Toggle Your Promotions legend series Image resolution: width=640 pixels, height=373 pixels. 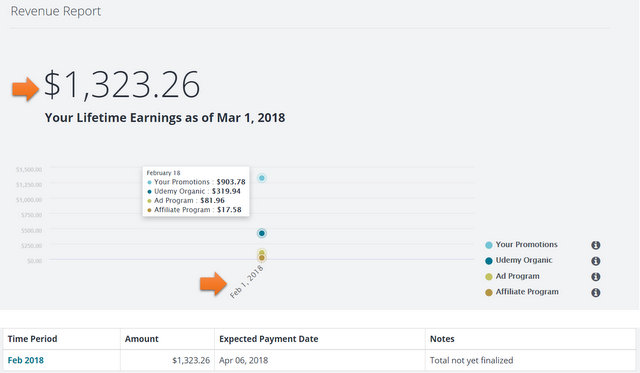(521, 245)
